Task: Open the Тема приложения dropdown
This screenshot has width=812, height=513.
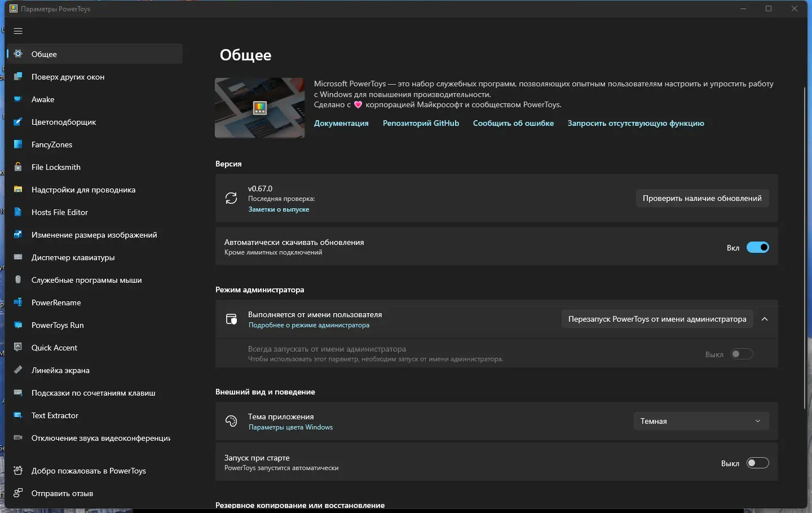Action: (x=701, y=421)
